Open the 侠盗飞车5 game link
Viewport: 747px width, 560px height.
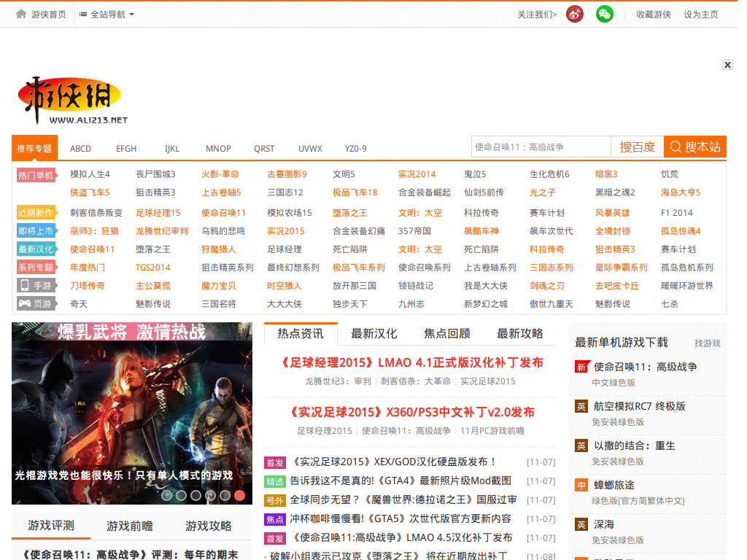coord(90,192)
